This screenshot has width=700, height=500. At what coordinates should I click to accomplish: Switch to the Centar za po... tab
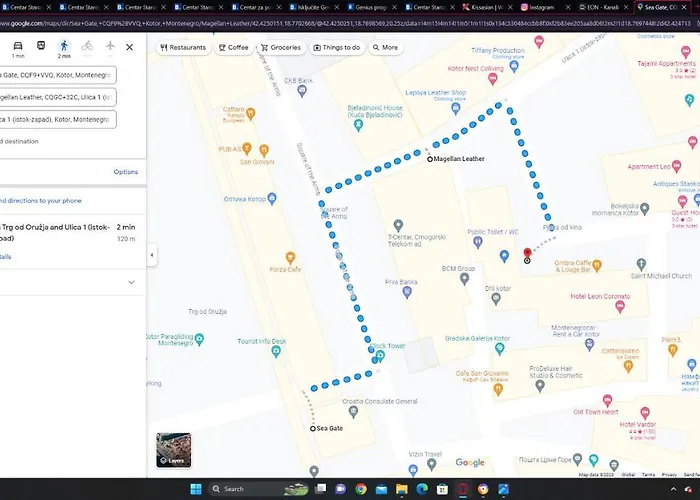tap(258, 7)
